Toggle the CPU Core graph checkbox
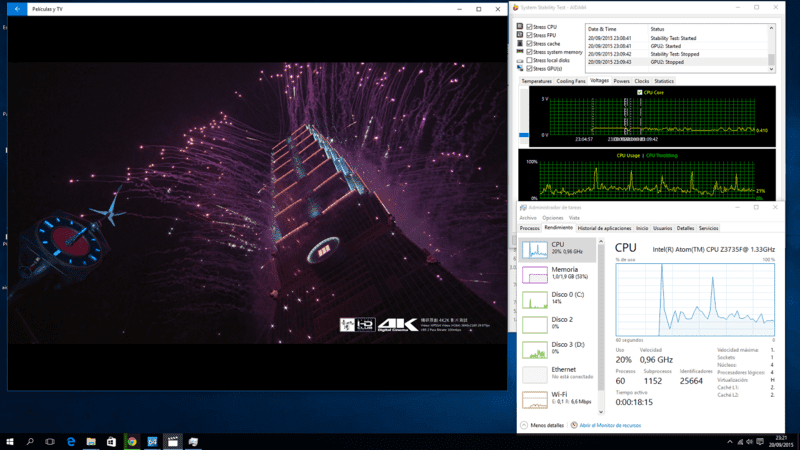The height and width of the screenshot is (450, 800). point(639,92)
